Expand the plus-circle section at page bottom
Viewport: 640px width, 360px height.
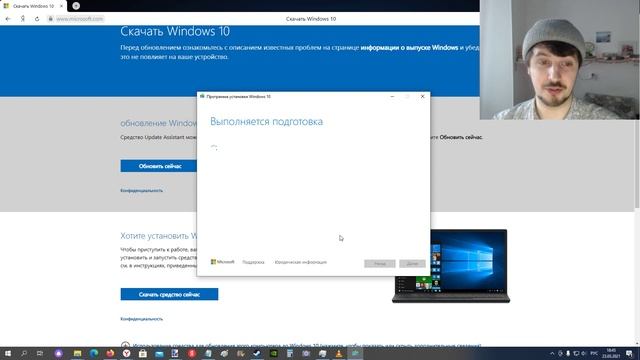(x=125, y=345)
